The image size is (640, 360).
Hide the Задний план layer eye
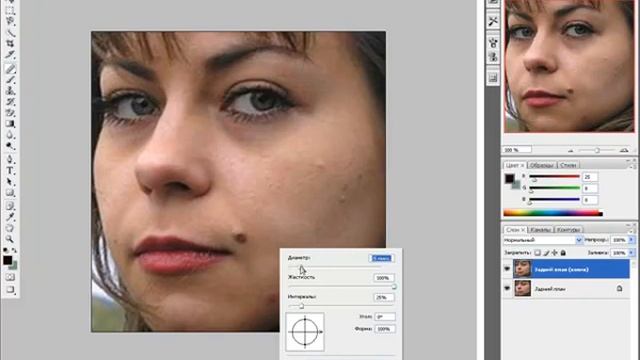tap(507, 288)
